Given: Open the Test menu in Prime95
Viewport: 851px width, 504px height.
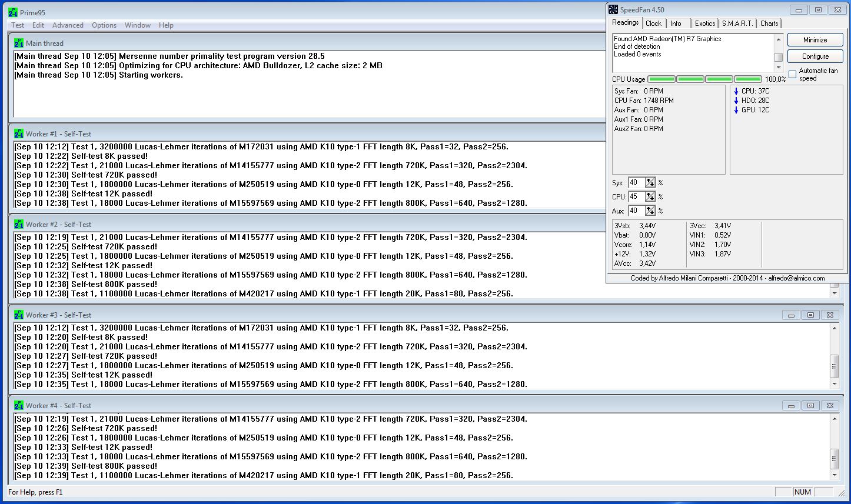Looking at the screenshot, I should [18, 25].
